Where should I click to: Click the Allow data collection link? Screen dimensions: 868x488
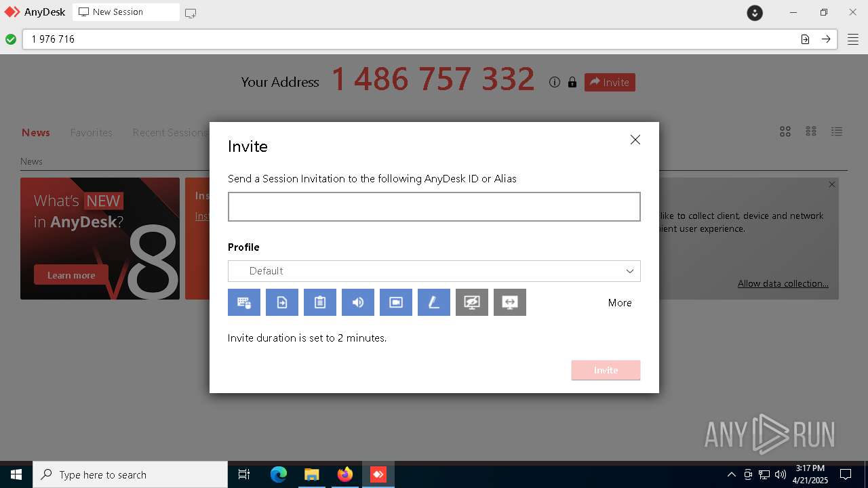[783, 283]
